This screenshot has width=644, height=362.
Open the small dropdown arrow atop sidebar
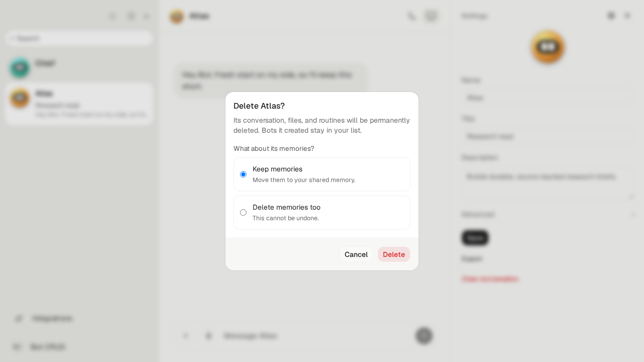(146, 16)
